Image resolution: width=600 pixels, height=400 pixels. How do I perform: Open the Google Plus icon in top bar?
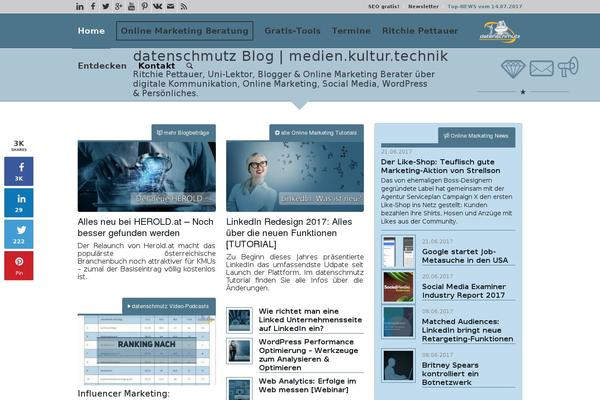click(119, 6)
